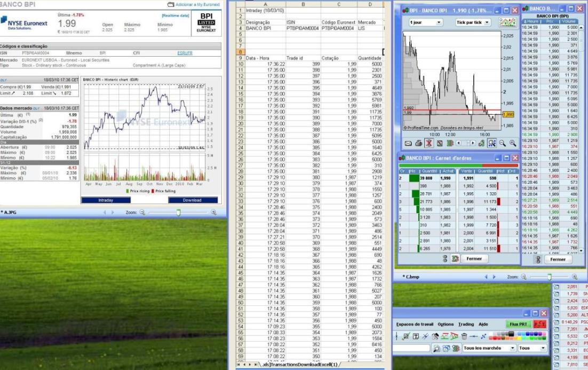Select the green-red zigzag channel tool
The height and width of the screenshot is (370, 588).
(445, 336)
